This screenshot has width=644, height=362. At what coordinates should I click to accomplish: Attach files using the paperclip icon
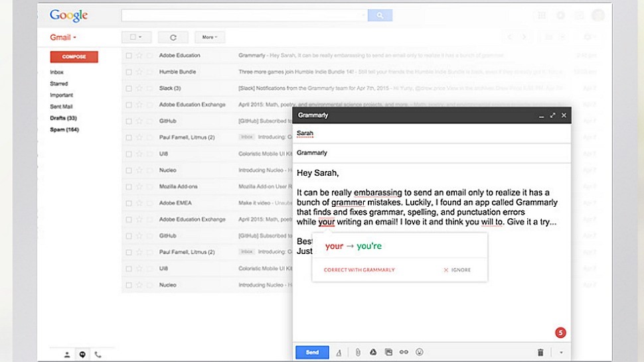[x=358, y=352]
